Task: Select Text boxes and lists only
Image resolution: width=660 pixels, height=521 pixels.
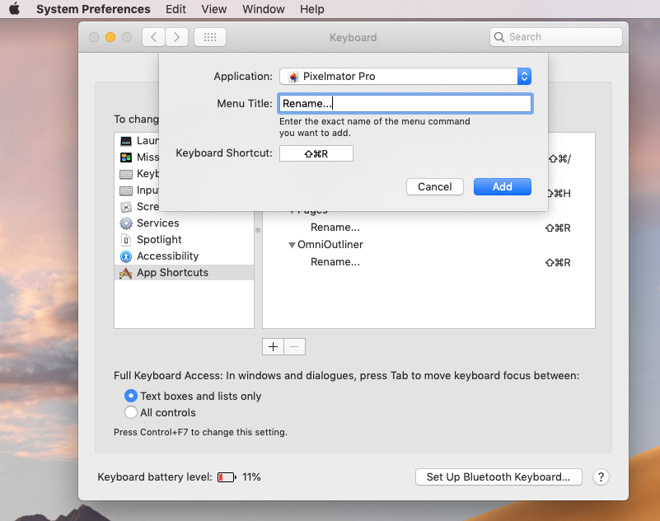Action: click(x=131, y=396)
